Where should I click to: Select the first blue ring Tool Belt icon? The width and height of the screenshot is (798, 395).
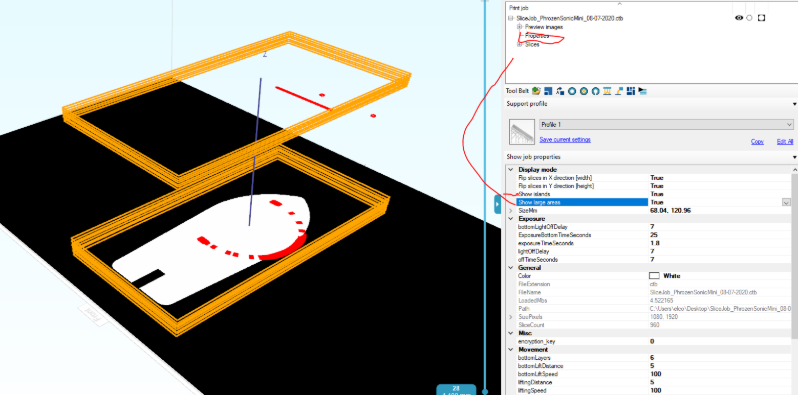[x=572, y=91]
